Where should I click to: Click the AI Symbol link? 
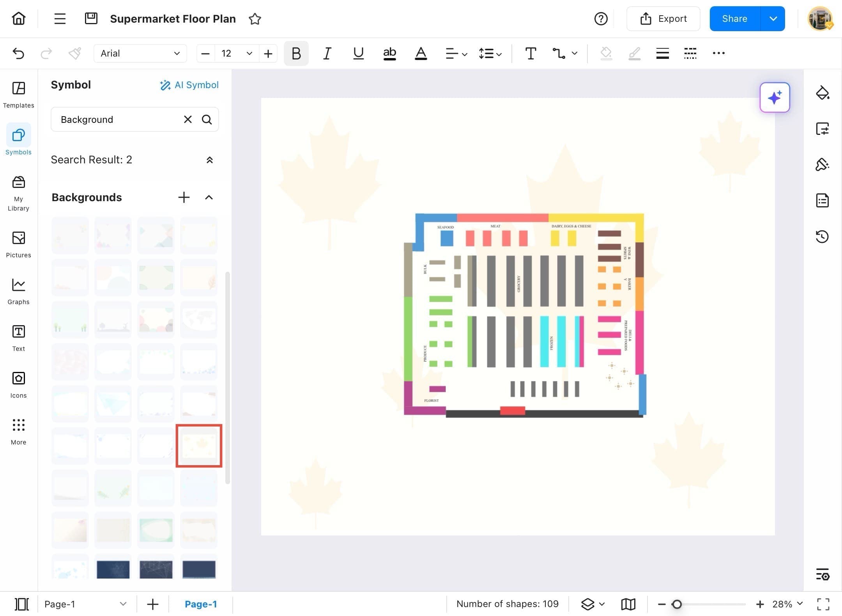point(189,85)
